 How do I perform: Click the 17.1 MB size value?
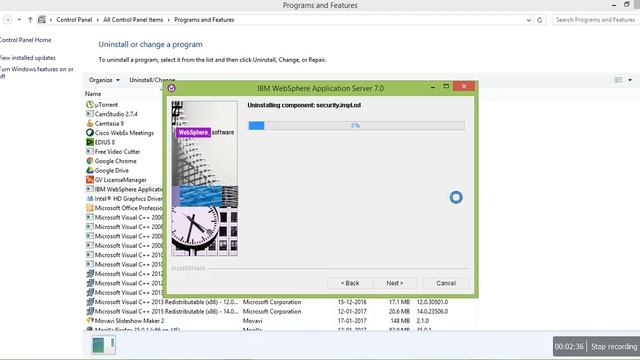click(399, 302)
